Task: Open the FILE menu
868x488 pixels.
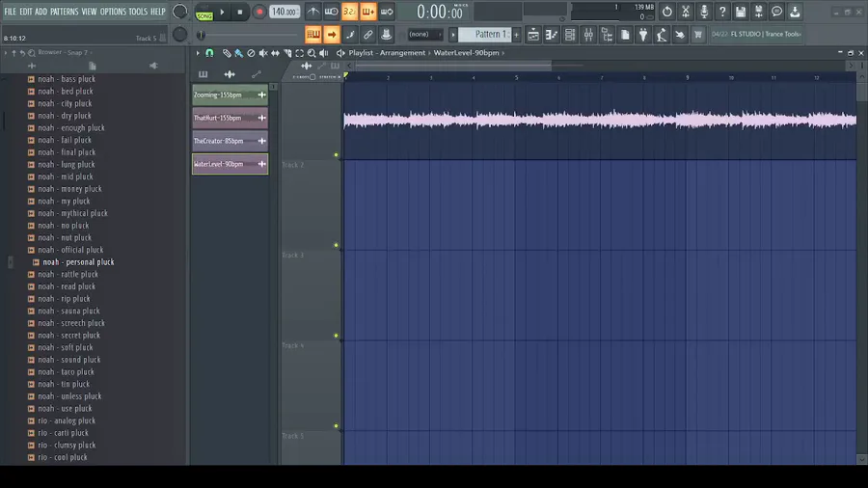Action: pyautogui.click(x=10, y=11)
